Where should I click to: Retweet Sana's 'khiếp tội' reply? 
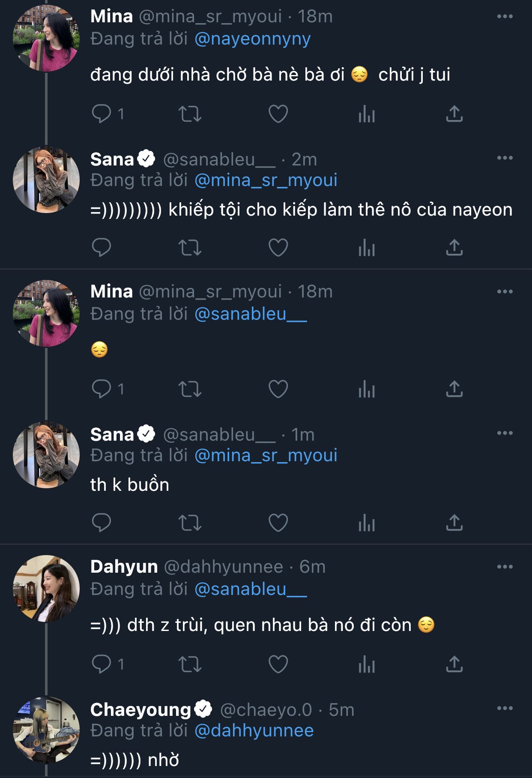tap(190, 248)
